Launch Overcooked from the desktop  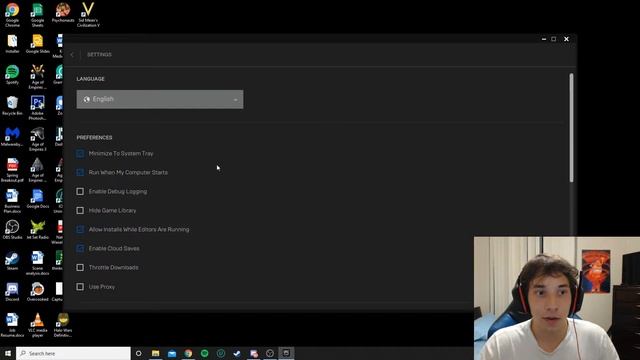point(38,292)
